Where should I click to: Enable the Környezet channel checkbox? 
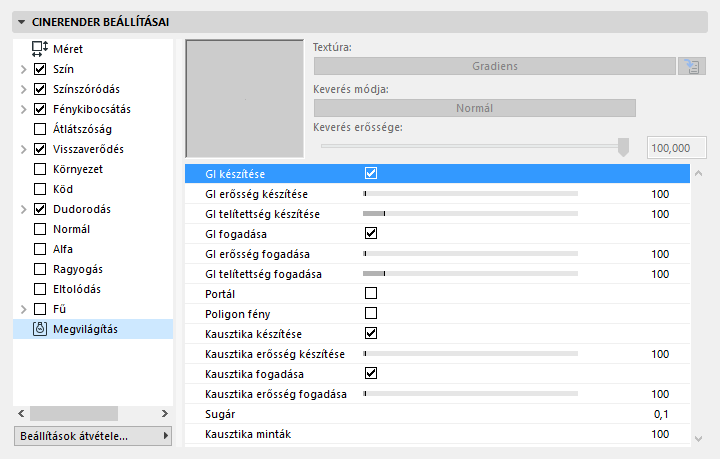40,169
